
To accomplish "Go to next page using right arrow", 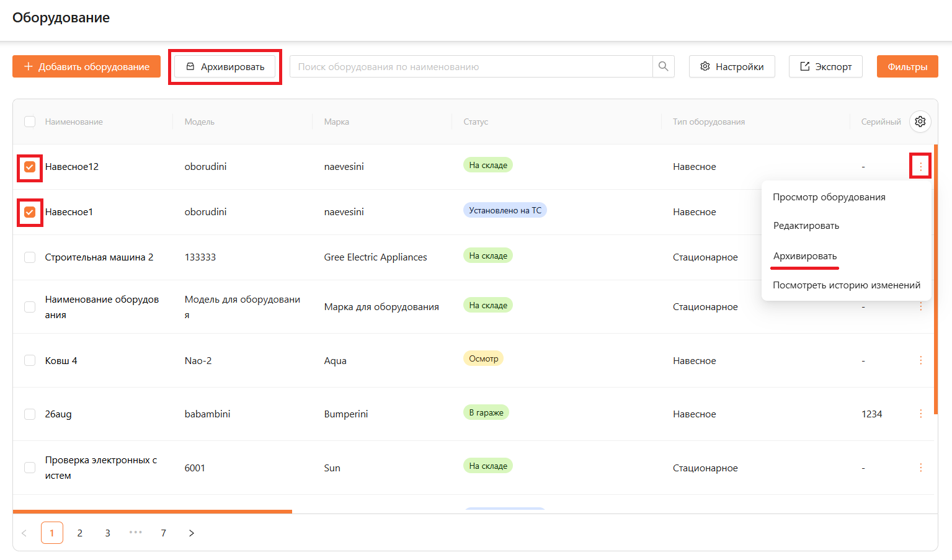I will point(192,533).
